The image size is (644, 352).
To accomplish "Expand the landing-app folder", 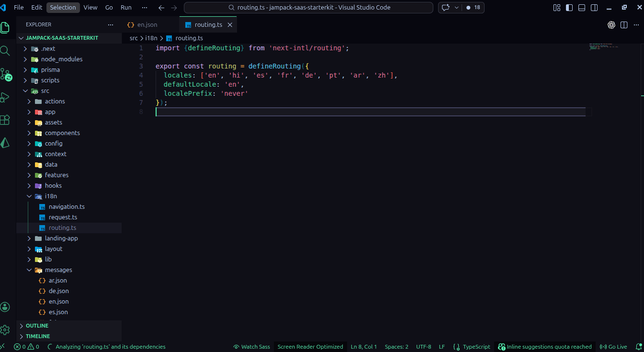I will [69, 238].
